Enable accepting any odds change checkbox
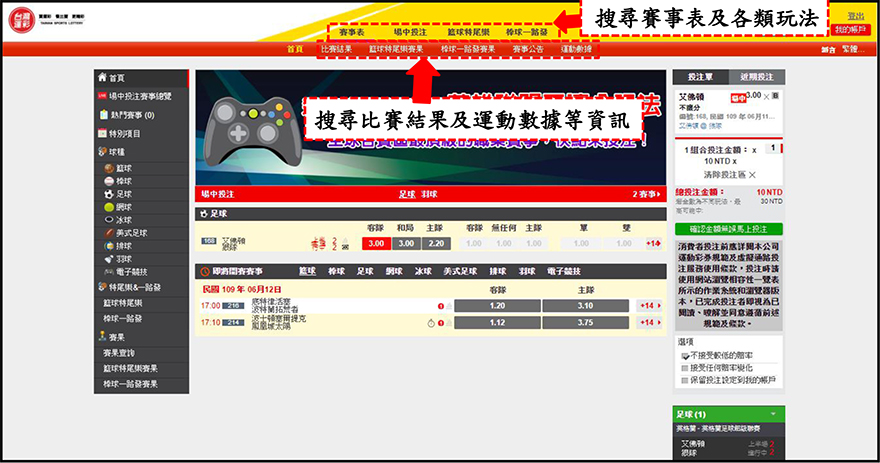Viewport: 880px width, 463px height. 686,367
